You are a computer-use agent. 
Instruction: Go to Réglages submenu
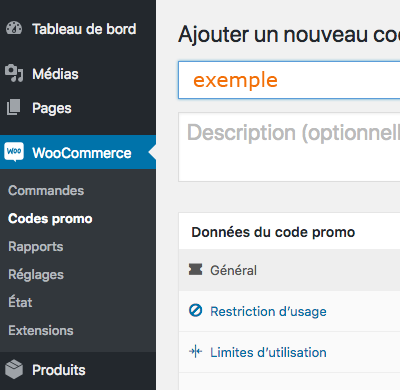(x=36, y=275)
